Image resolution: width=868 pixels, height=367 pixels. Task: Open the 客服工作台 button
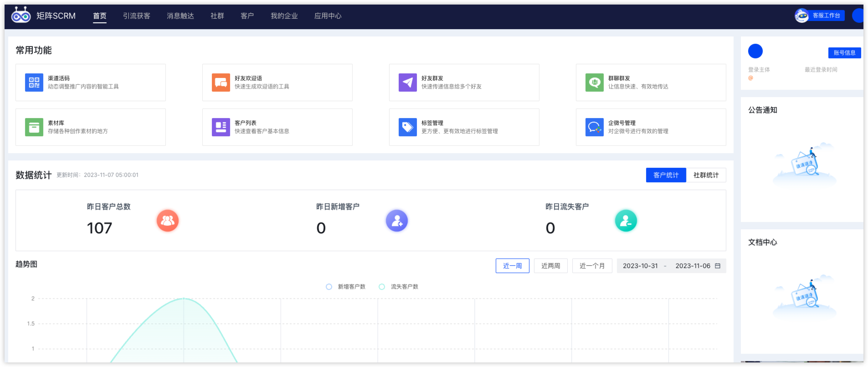click(827, 16)
